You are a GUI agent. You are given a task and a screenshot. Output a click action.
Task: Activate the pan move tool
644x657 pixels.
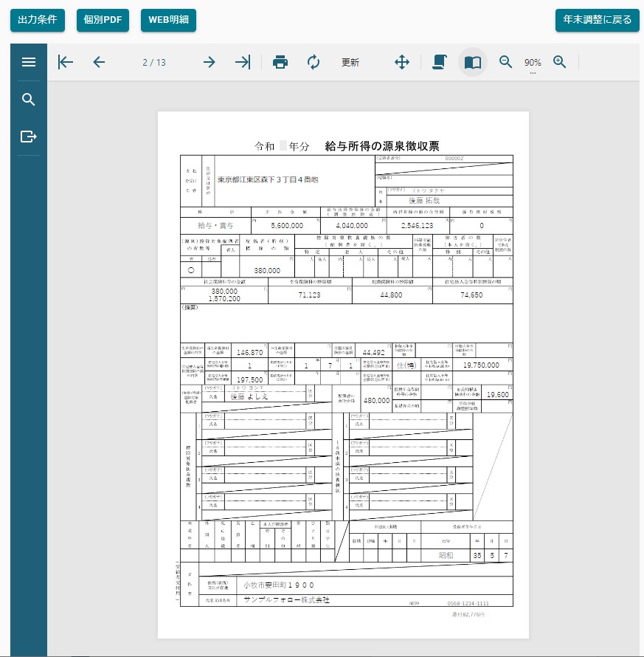point(402,62)
